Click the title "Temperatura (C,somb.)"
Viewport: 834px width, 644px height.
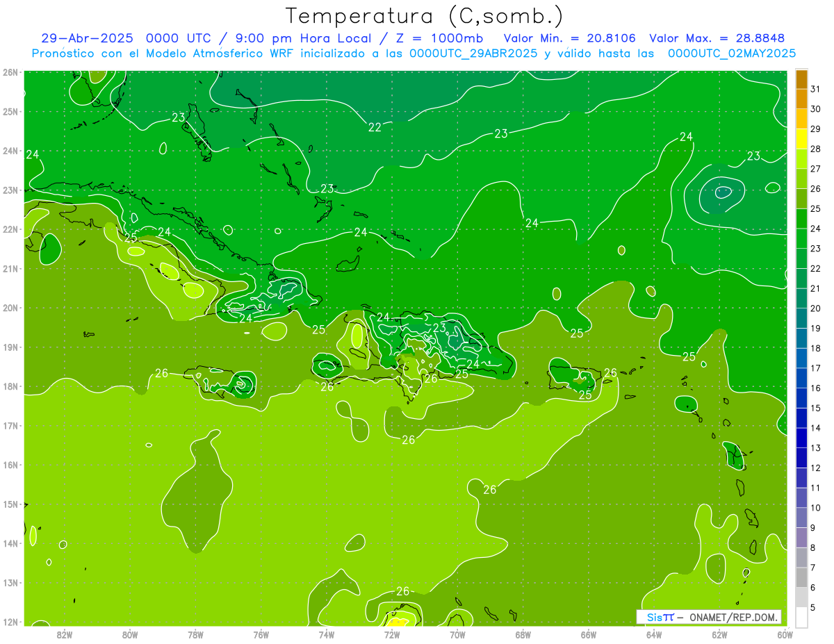[x=425, y=16]
